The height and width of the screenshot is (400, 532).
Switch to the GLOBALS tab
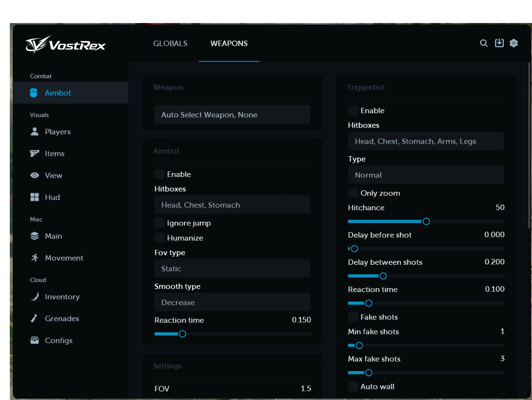(170, 43)
